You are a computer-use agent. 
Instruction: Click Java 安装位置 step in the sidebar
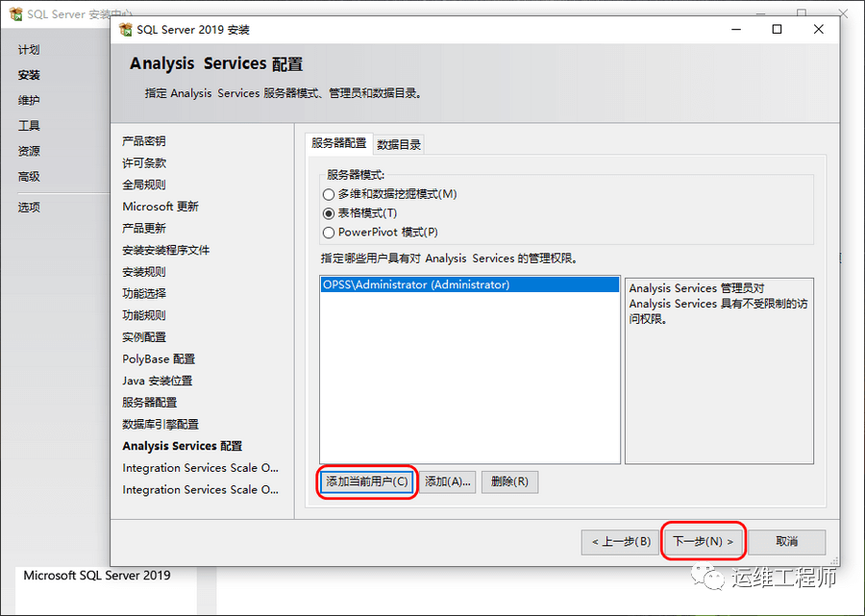[158, 382]
